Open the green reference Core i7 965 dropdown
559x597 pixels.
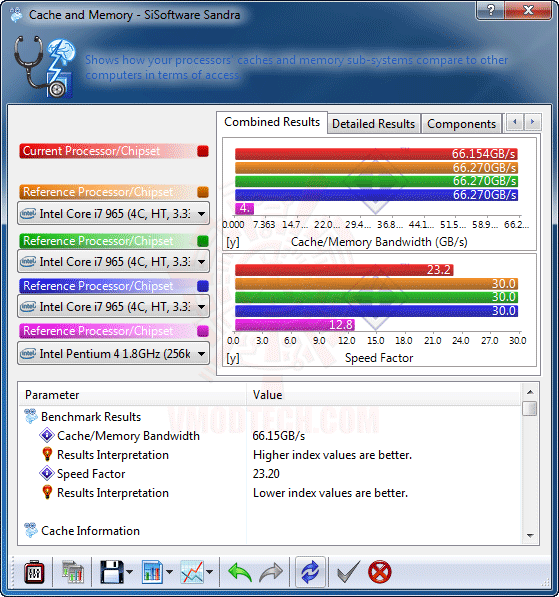(113, 262)
